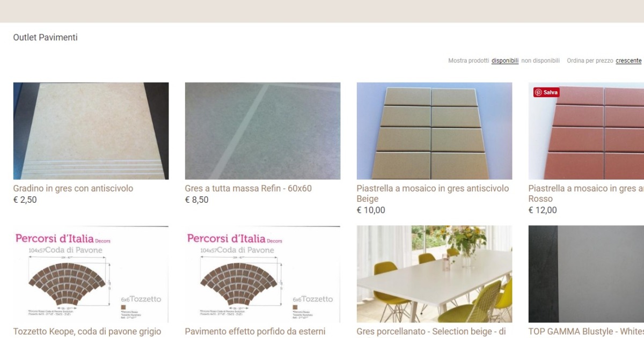Select the dark grey Blustyle tile image
The height and width of the screenshot is (338, 644).
[x=586, y=274]
